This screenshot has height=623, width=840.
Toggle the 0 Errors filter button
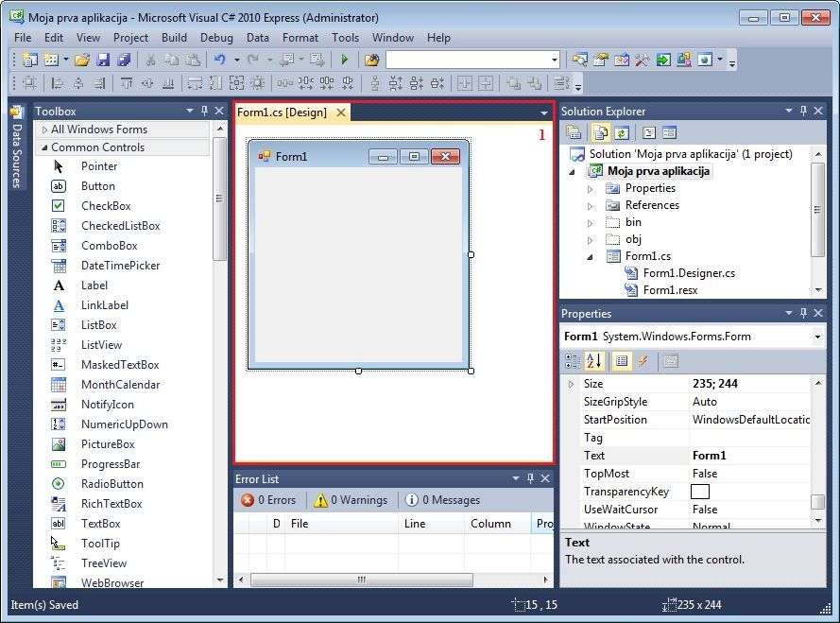point(268,500)
